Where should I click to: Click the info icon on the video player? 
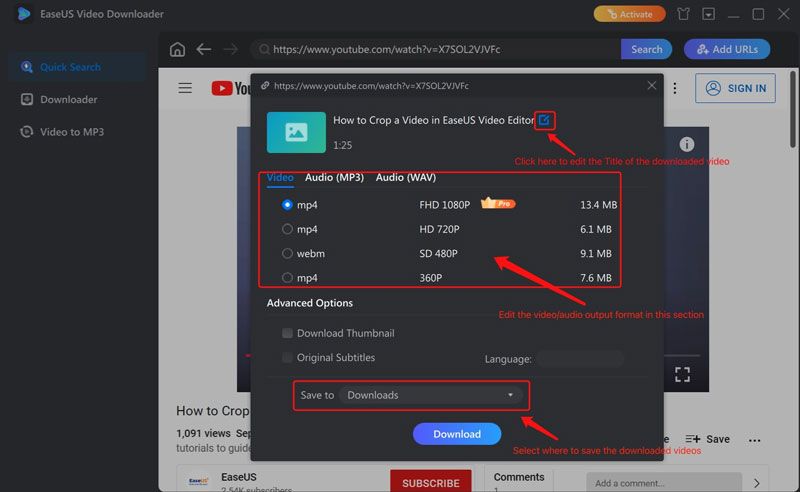[x=687, y=144]
